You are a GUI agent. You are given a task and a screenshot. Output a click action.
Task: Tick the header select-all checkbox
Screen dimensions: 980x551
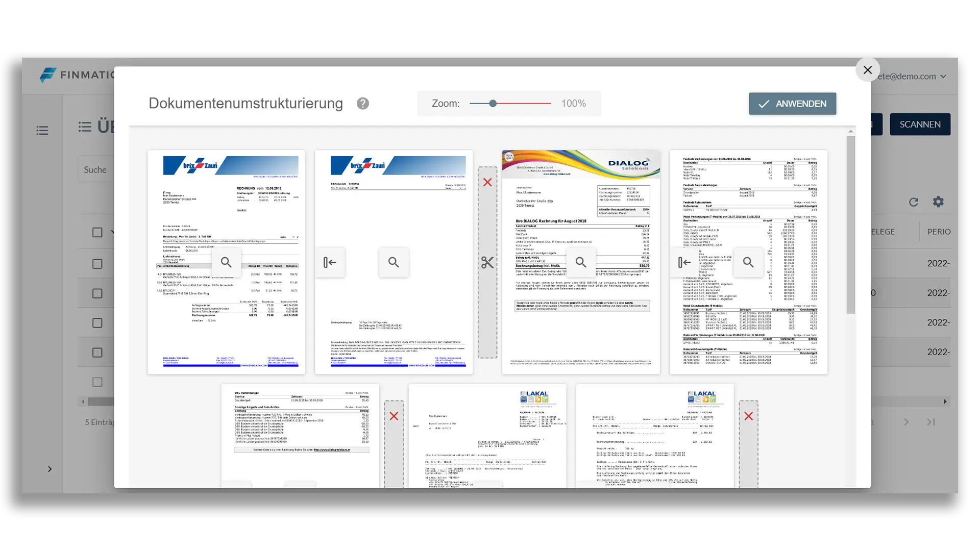point(97,233)
